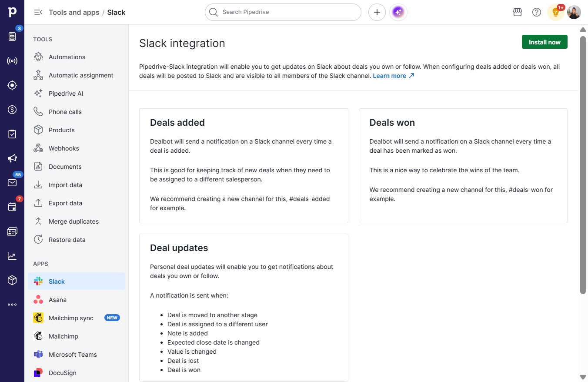Click 'Deal is moved to another stage' text
Image resolution: width=588 pixels, height=382 pixels.
click(x=212, y=315)
